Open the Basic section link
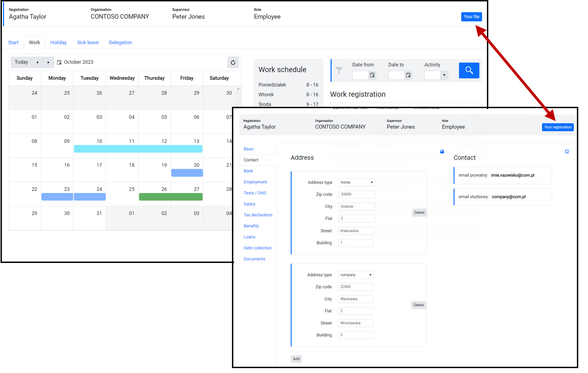Screen dimensions: 588x373 tap(249, 149)
